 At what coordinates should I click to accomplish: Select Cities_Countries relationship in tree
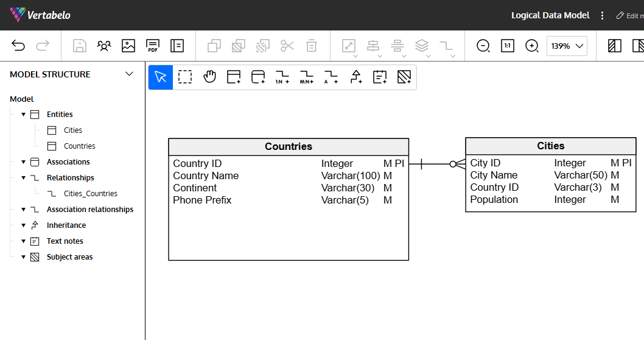click(x=90, y=194)
